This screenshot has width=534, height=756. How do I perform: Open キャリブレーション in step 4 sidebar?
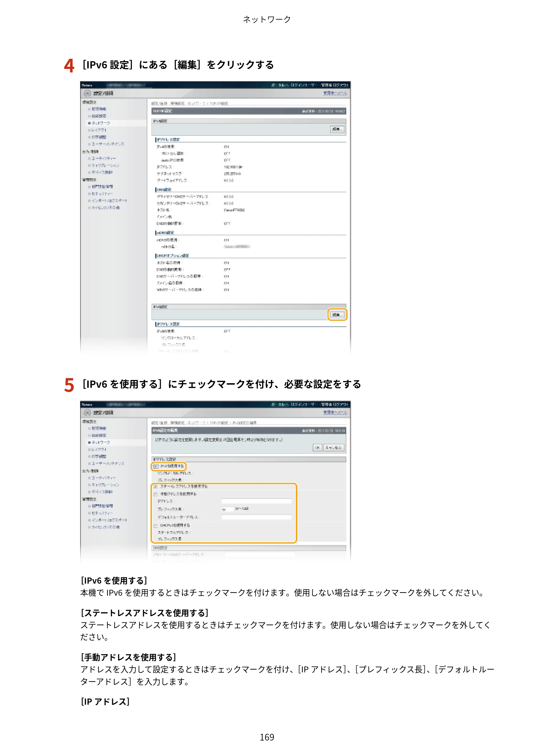(105, 165)
